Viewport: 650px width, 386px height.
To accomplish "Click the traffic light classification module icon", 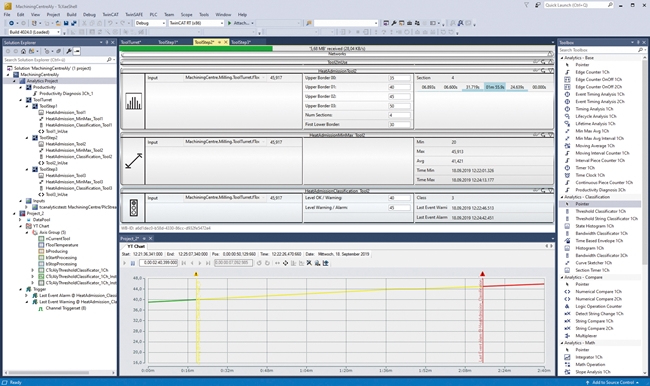I will click(x=133, y=207).
